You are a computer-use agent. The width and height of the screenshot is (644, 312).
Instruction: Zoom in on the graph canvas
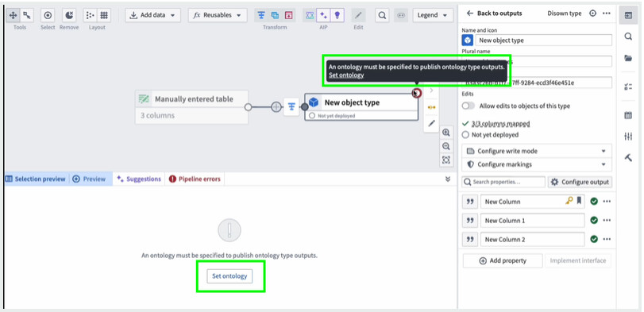click(x=446, y=133)
